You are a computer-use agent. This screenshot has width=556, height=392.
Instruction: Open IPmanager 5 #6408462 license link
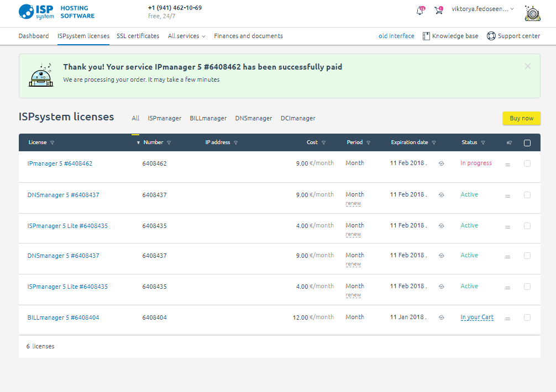(x=60, y=163)
